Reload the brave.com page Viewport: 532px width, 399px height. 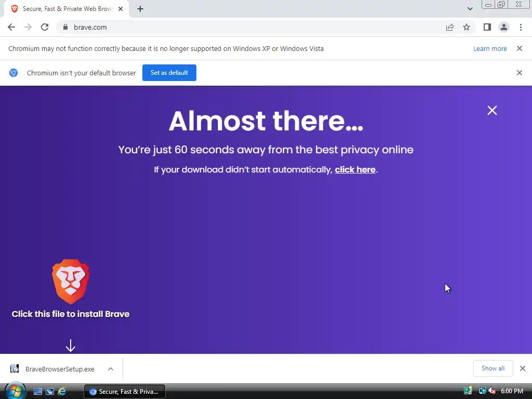click(45, 27)
